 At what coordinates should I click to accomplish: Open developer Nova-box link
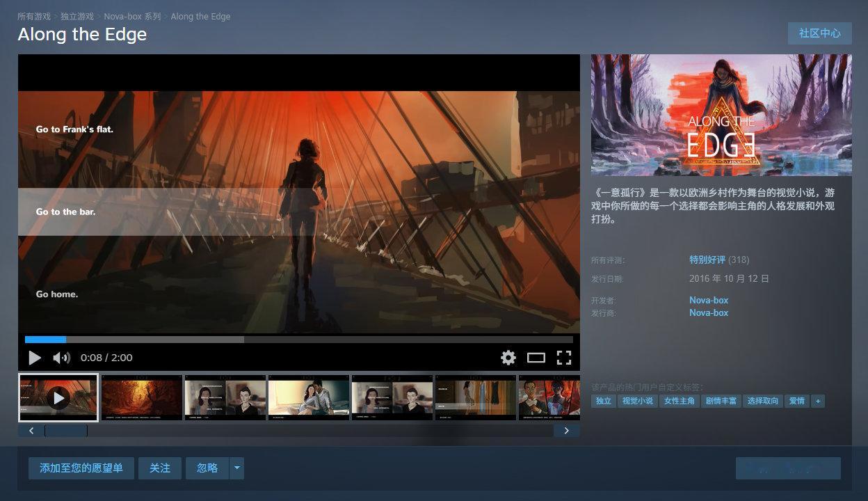(709, 300)
